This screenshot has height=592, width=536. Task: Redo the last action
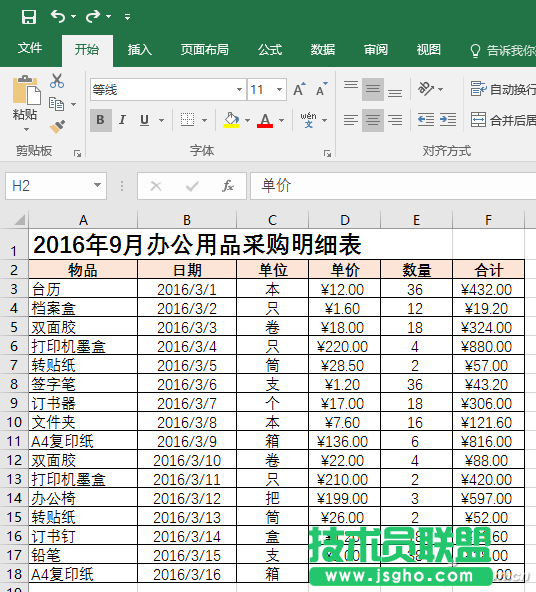click(93, 17)
